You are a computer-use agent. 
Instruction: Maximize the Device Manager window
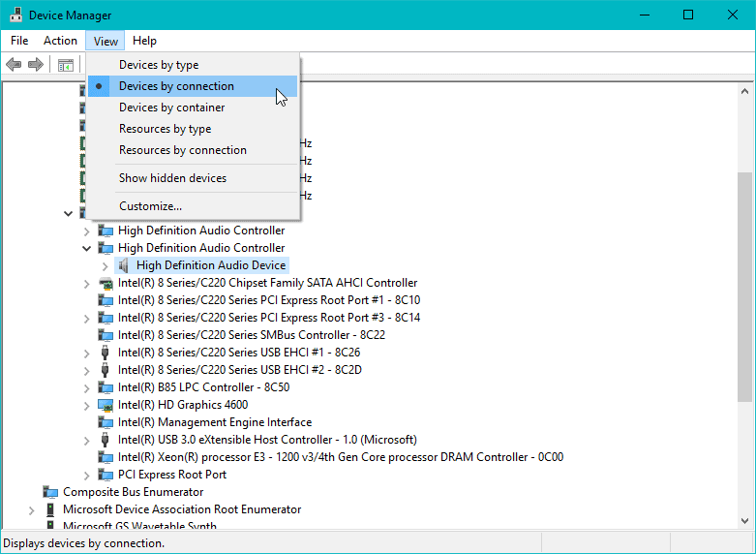click(688, 15)
